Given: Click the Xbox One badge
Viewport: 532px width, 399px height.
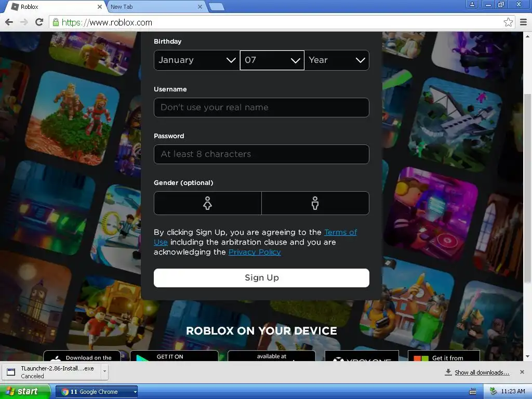Looking at the screenshot, I should [x=362, y=356].
